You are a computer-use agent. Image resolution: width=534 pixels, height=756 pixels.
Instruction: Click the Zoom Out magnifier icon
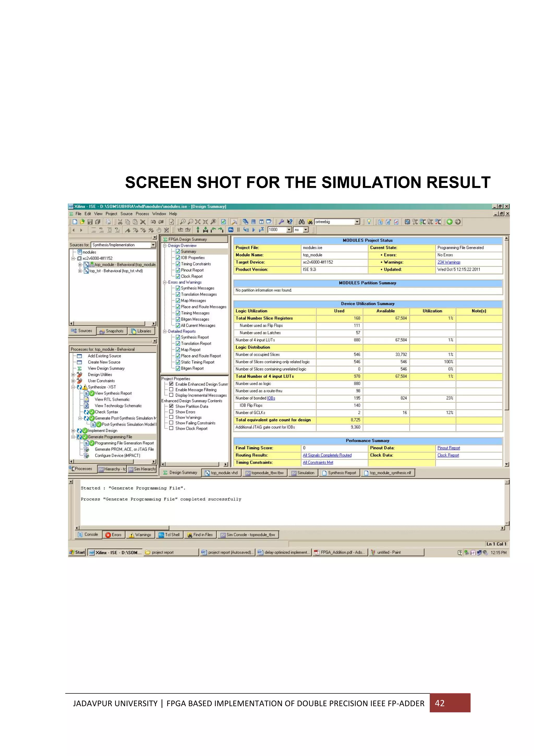click(190, 222)
